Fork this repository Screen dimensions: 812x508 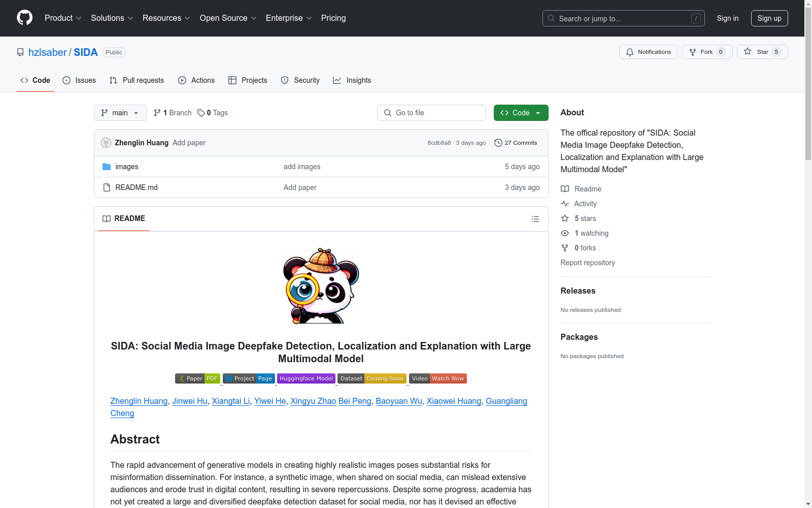click(707, 52)
